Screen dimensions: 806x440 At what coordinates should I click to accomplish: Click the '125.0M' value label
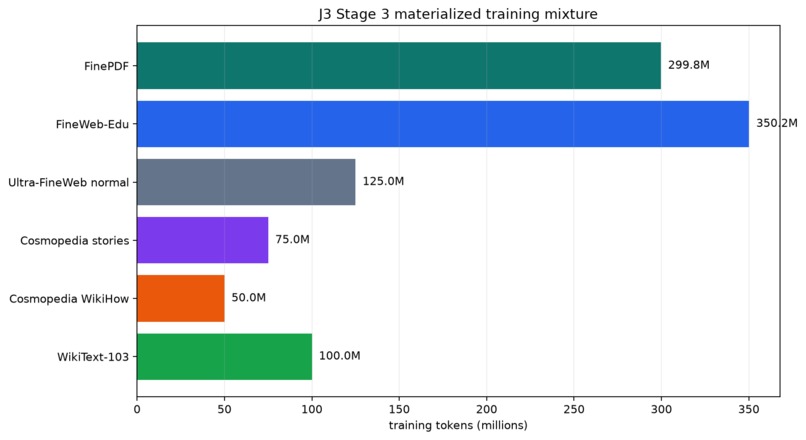pos(383,181)
